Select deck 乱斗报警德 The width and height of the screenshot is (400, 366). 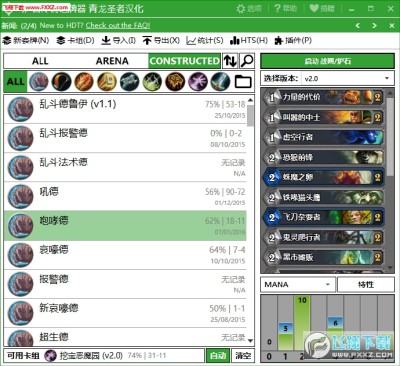pos(125,138)
